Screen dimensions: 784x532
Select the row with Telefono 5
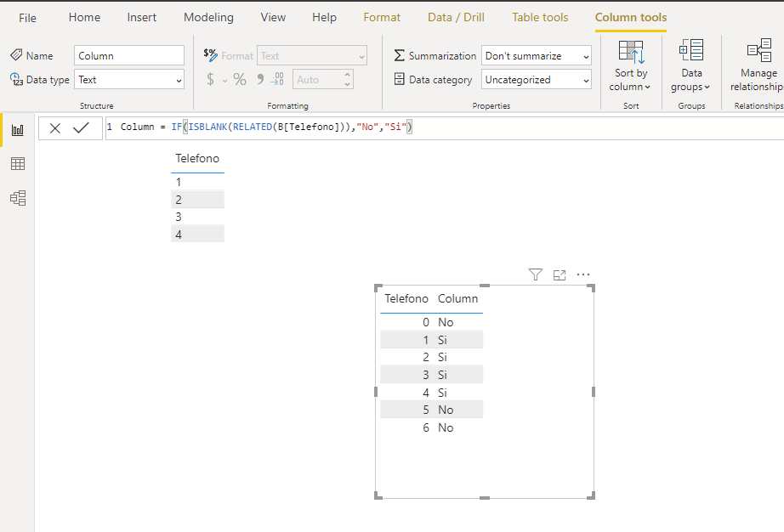tap(431, 410)
